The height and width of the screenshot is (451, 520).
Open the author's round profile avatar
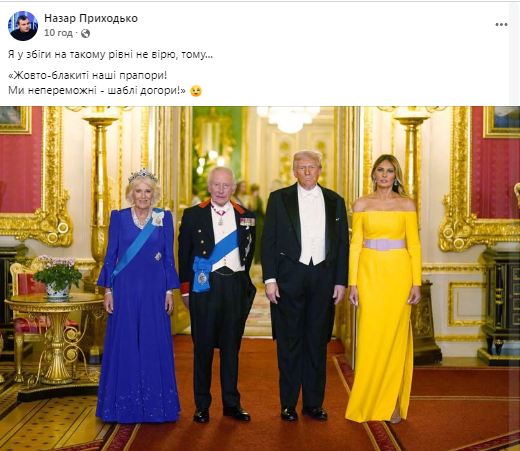pos(23,26)
